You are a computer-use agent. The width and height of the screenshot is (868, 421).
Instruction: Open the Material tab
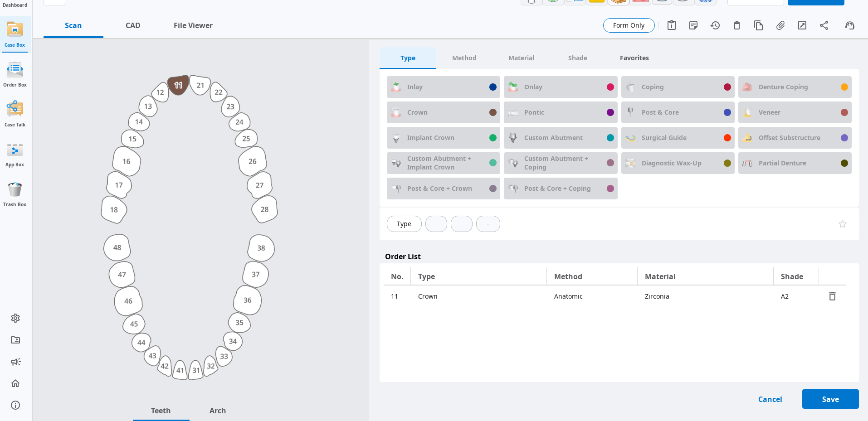521,58
